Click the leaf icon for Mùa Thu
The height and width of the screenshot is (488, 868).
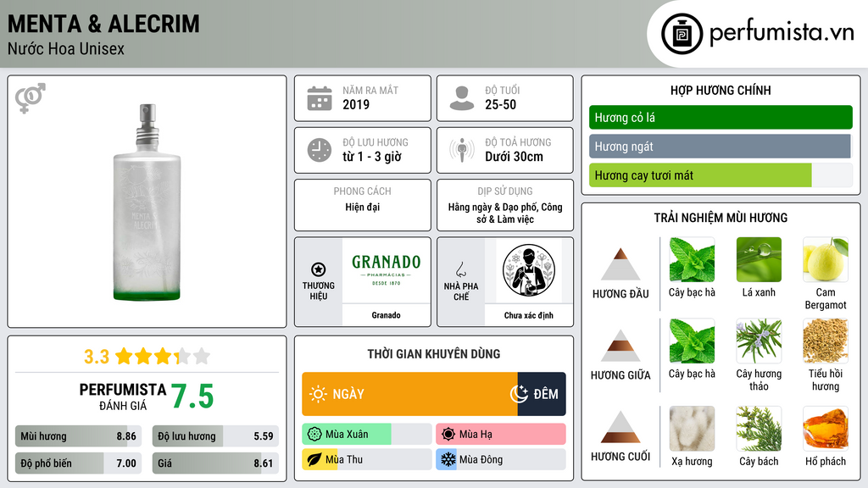314,459
